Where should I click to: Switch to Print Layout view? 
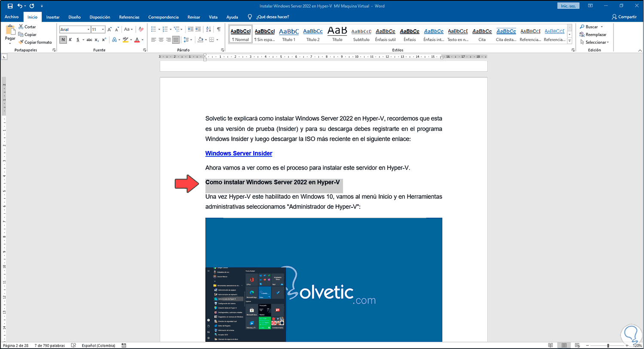point(564,345)
